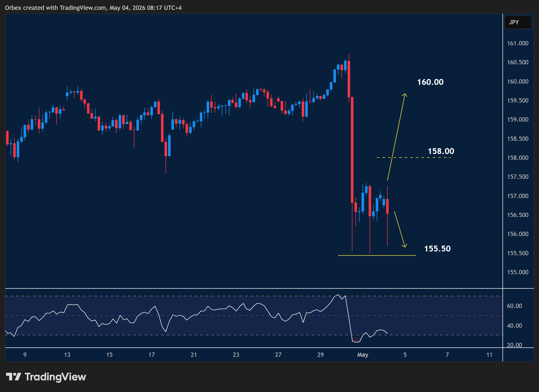Click the tall red candle of the sell-off
This screenshot has width=539, height=392.
click(352, 150)
